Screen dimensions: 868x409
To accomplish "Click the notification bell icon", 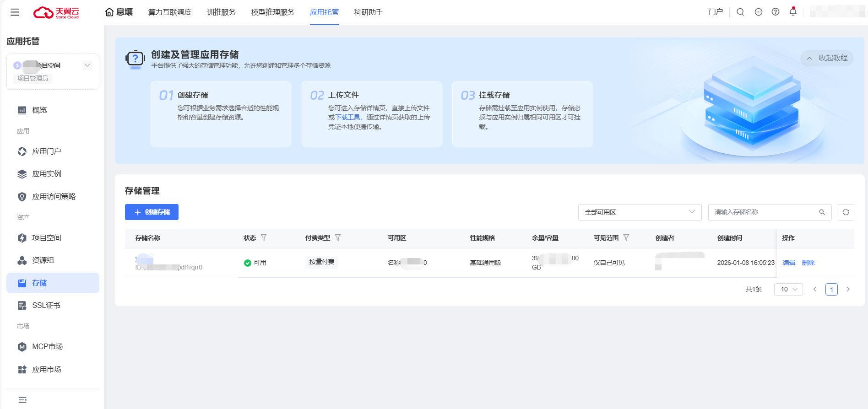I will [x=793, y=12].
